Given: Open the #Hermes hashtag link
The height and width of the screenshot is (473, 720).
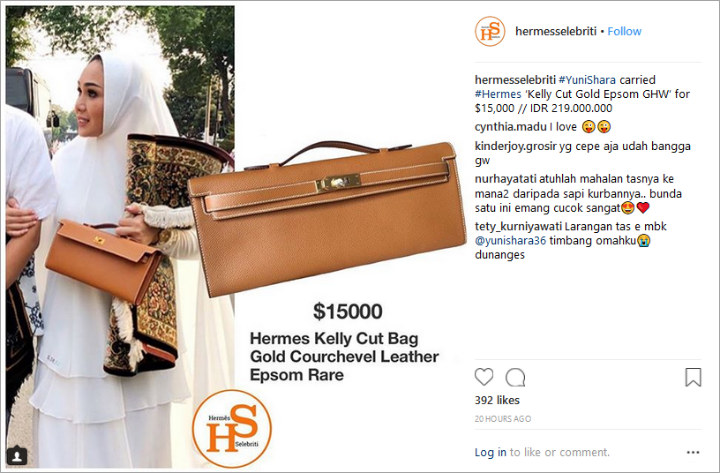Looking at the screenshot, I should [x=498, y=94].
